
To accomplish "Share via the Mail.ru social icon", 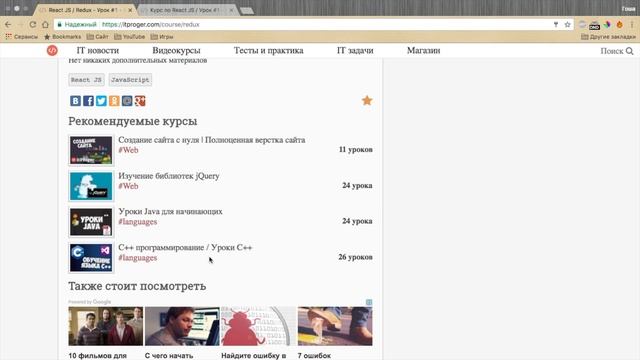I will point(127,101).
